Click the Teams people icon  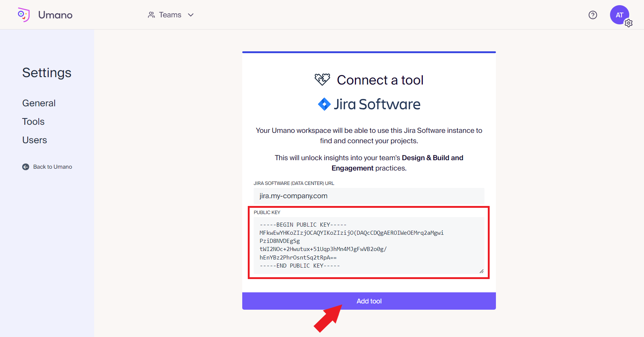(151, 15)
